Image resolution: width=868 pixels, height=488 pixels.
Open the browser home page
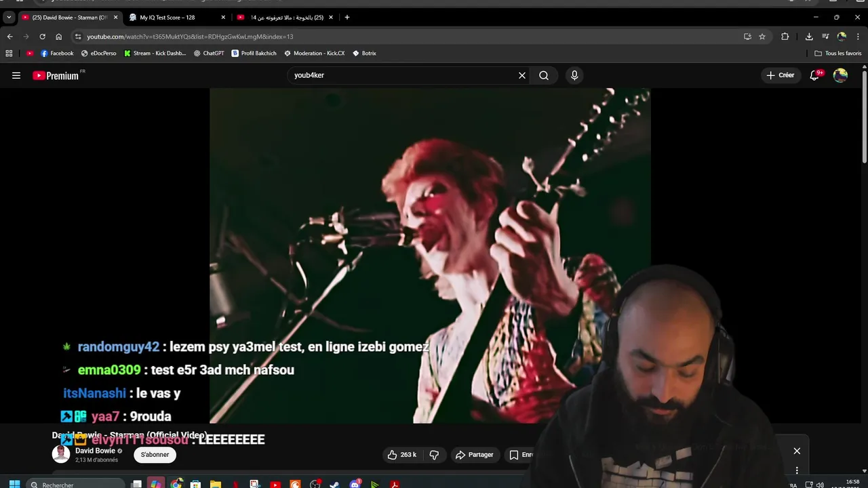tap(58, 37)
